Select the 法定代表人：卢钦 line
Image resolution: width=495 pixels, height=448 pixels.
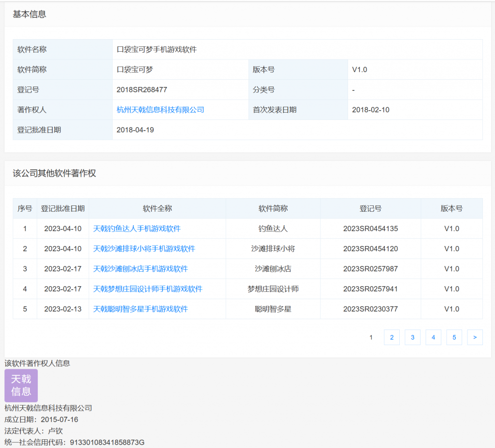tap(34, 431)
